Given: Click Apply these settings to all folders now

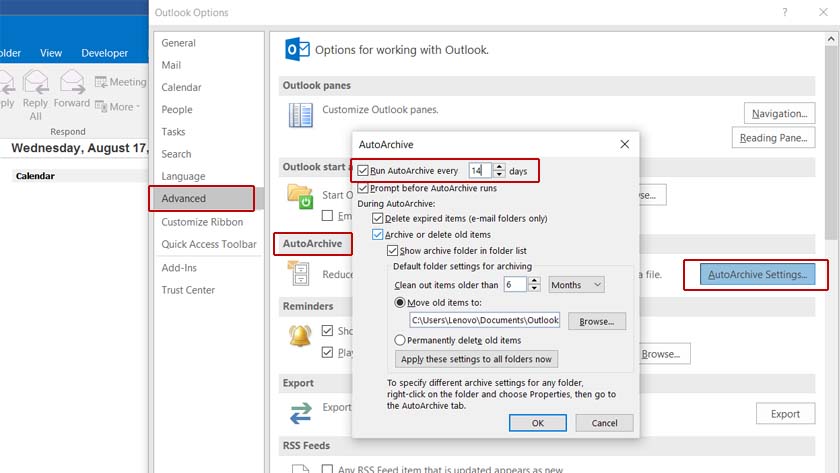Looking at the screenshot, I should pyautogui.click(x=476, y=359).
